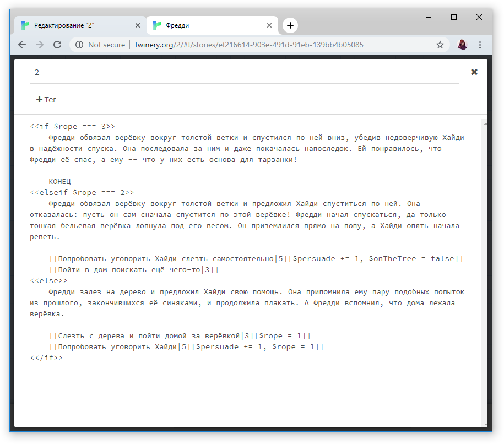Close the passage editor dialog
Image resolution: width=504 pixels, height=444 pixels.
point(474,72)
